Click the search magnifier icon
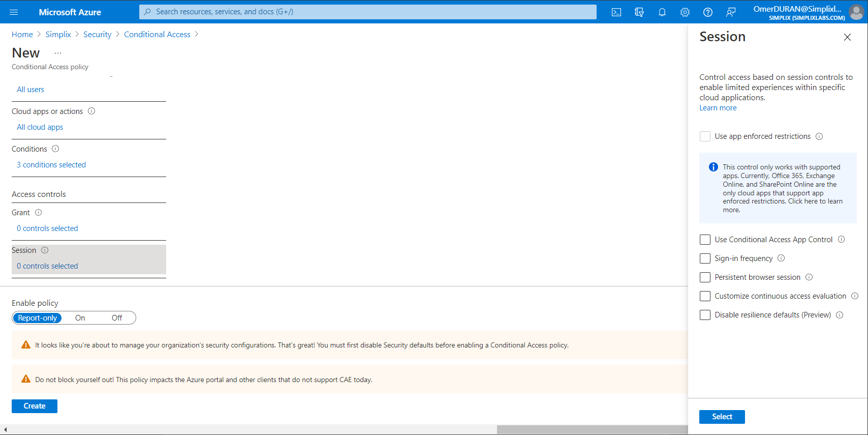Screen dimensions: 868x435 point(147,12)
